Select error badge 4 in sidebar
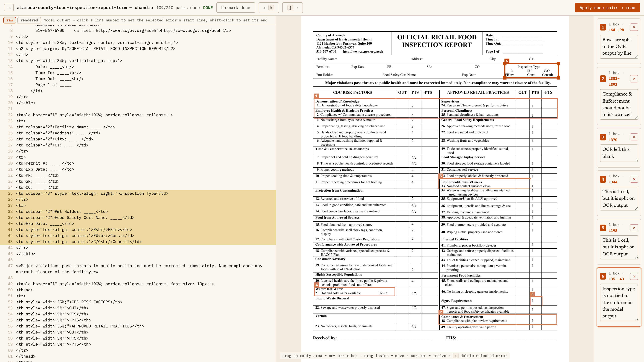 (x=603, y=179)
